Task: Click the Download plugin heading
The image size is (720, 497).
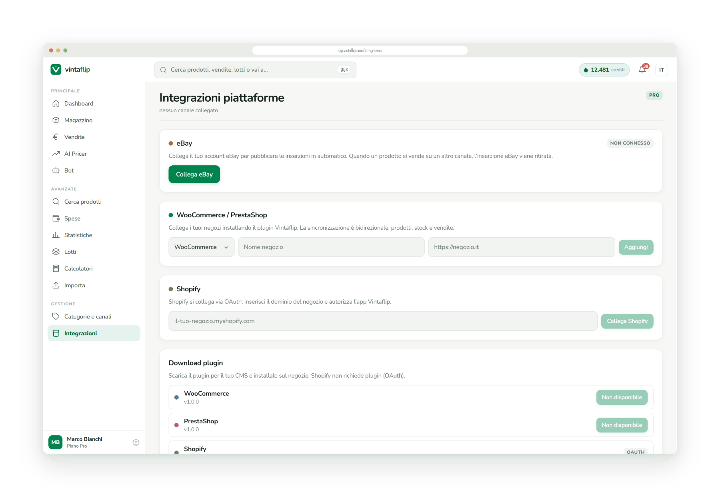Action: coord(196,363)
